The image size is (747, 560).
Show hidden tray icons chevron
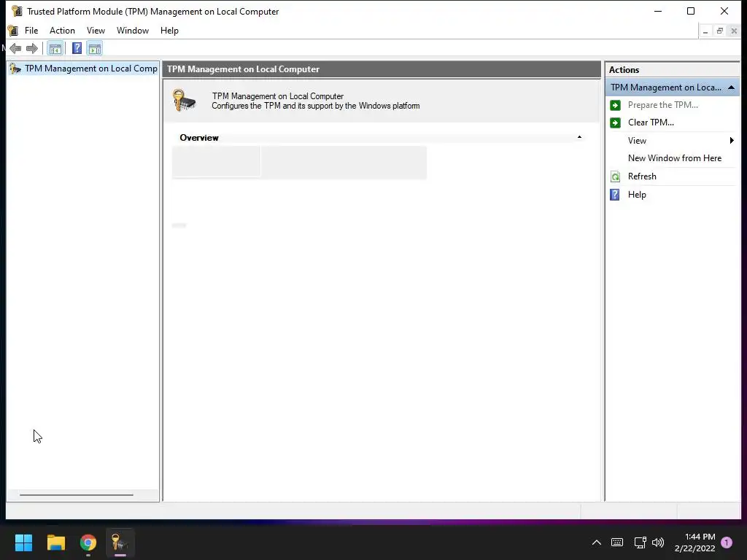coord(597,542)
